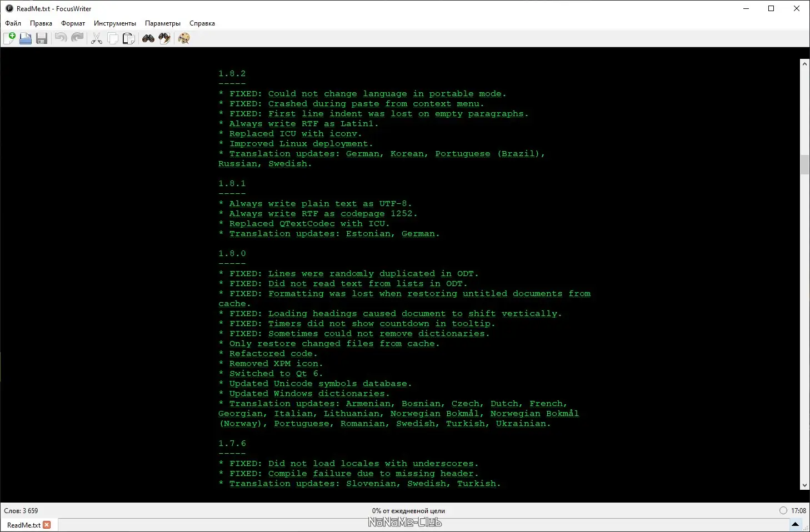
Task: Click line 'Always write plain text as UTF-8'
Action: (316, 204)
